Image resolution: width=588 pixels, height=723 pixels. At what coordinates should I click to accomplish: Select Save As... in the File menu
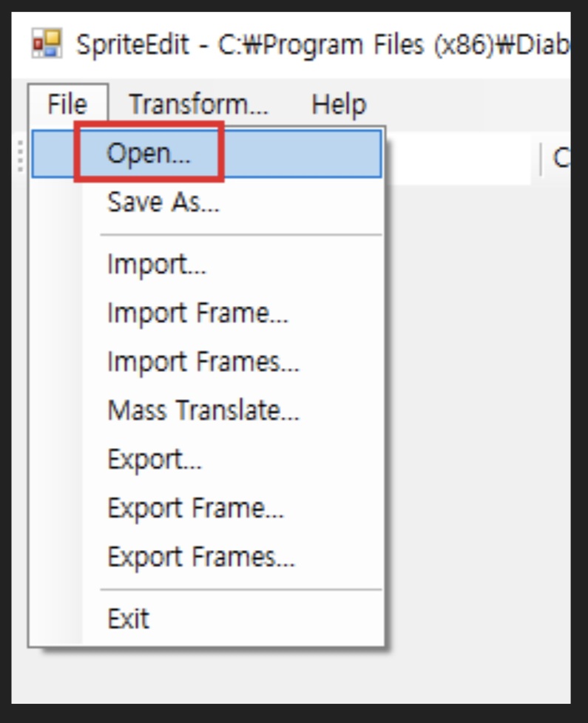(163, 202)
